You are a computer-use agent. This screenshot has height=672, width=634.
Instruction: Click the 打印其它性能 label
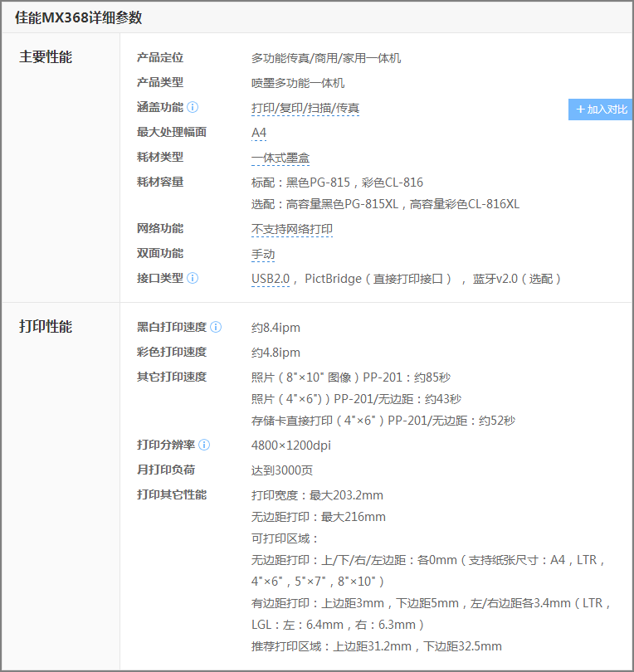coord(172,494)
